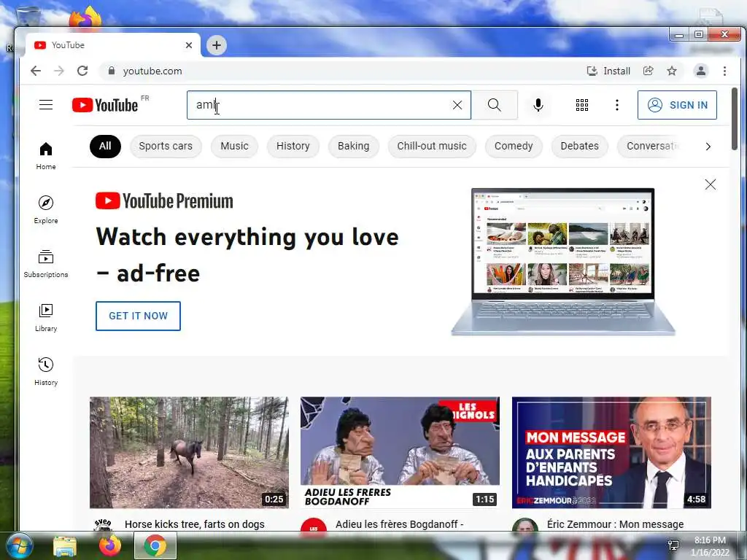Select the All filter chip
747x560 pixels.
tap(105, 146)
